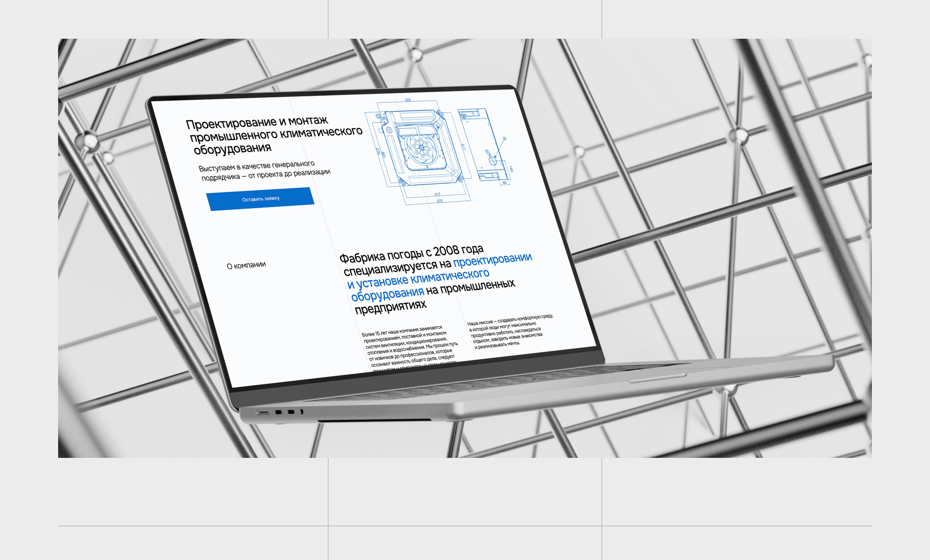Image resolution: width=930 pixels, height=560 pixels.
Task: Click the blue "Оставить заявку" button
Action: (261, 198)
